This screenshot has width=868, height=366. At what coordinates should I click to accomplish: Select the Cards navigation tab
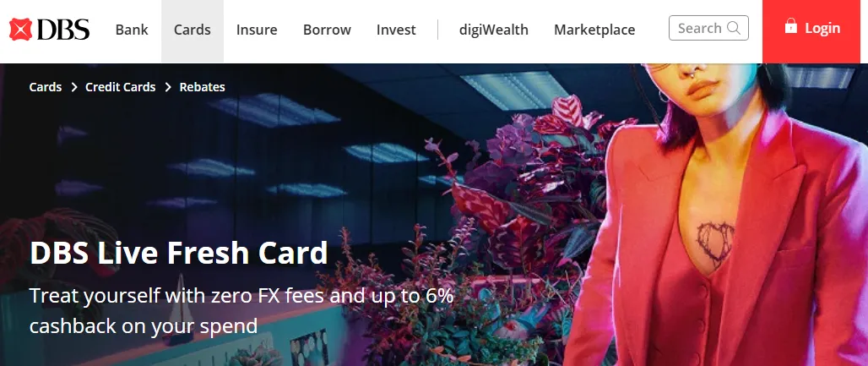click(192, 31)
